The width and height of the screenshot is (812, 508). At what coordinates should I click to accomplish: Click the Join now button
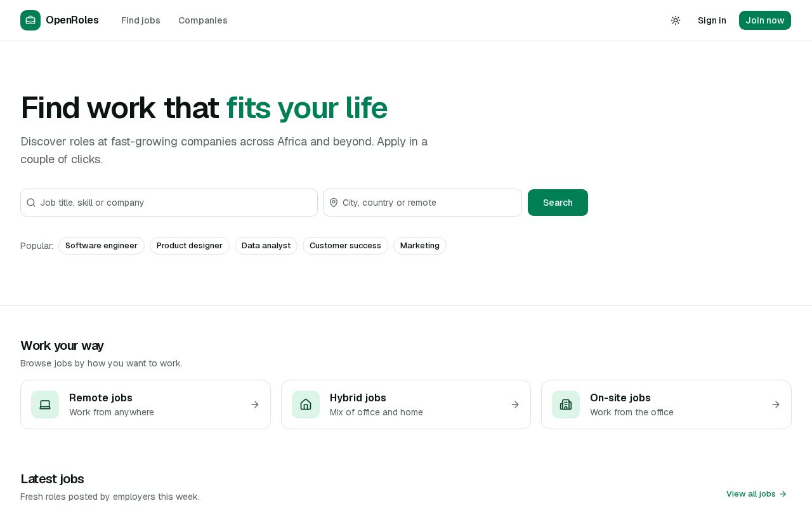coord(765,20)
